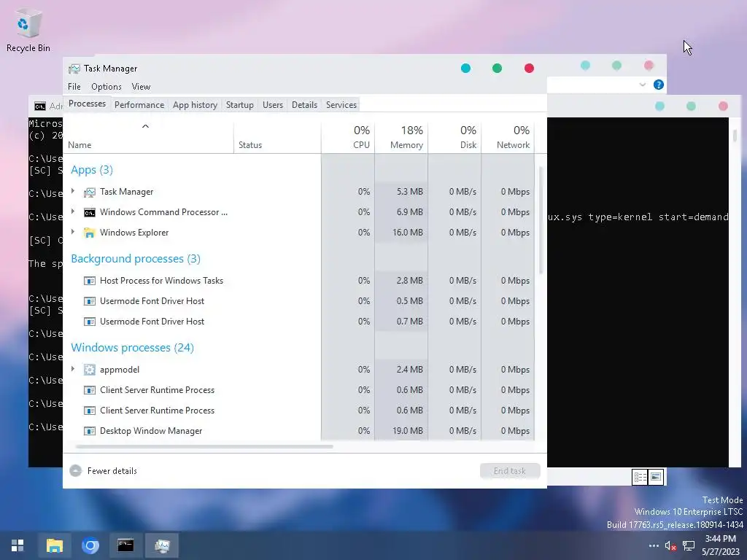Click the Fewer details link
Viewport: 747px width, 560px height.
click(x=112, y=471)
